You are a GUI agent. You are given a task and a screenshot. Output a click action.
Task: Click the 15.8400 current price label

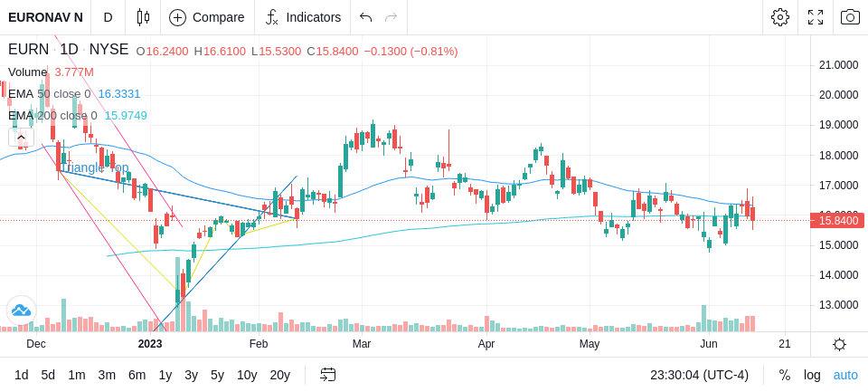[x=837, y=221]
